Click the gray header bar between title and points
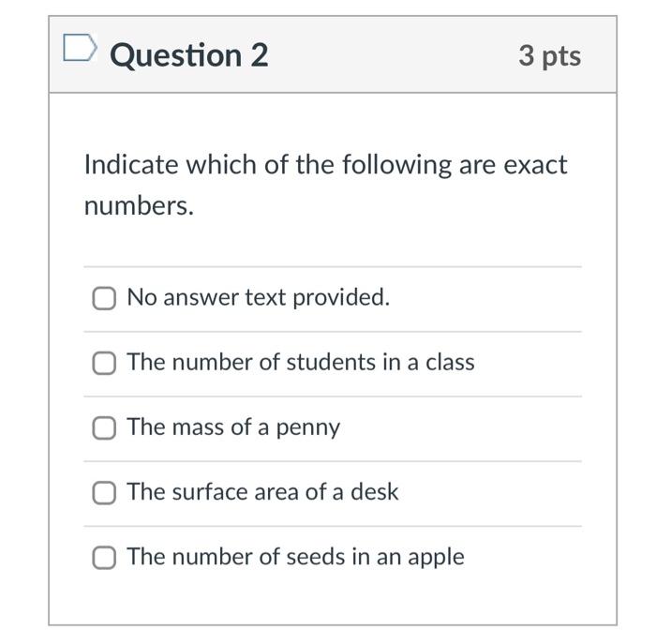The width and height of the screenshot is (656, 644). coord(393,54)
